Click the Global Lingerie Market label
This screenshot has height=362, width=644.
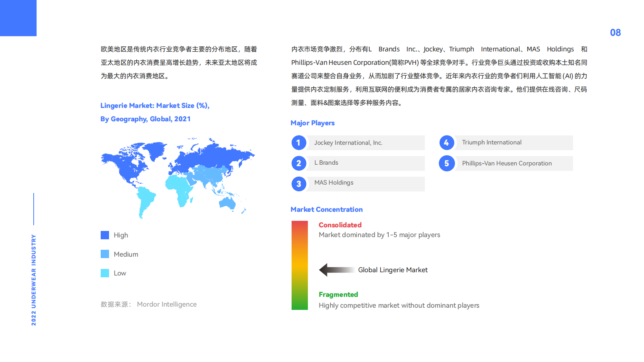[x=393, y=270]
